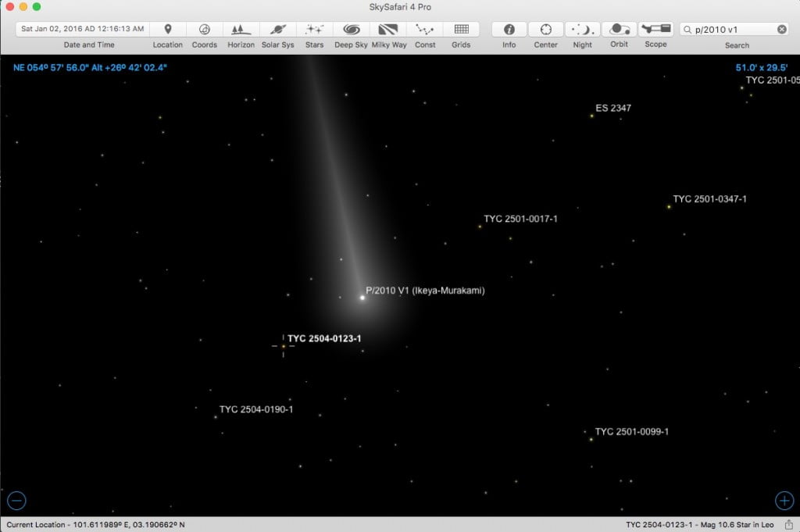Open the Scope telescope control icon
The image size is (800, 532).
pos(656,29)
